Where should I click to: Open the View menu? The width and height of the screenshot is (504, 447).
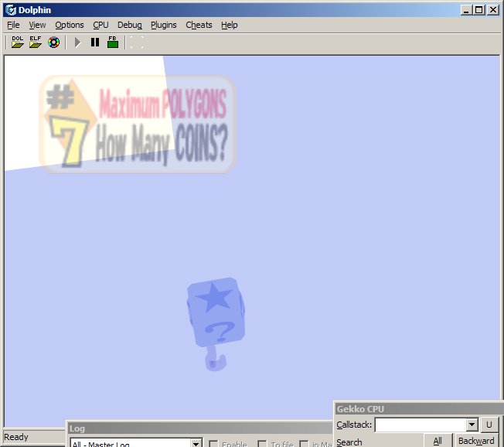pos(37,25)
